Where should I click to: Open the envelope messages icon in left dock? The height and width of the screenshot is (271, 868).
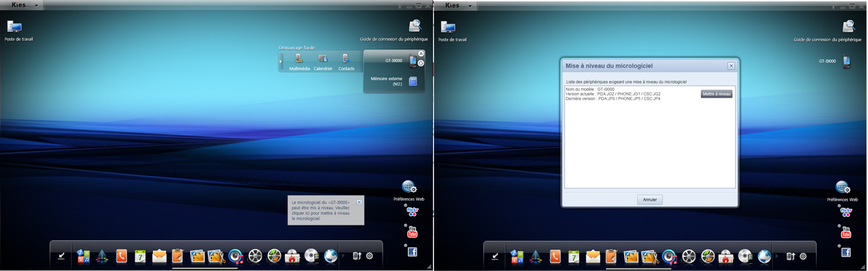coord(159,256)
